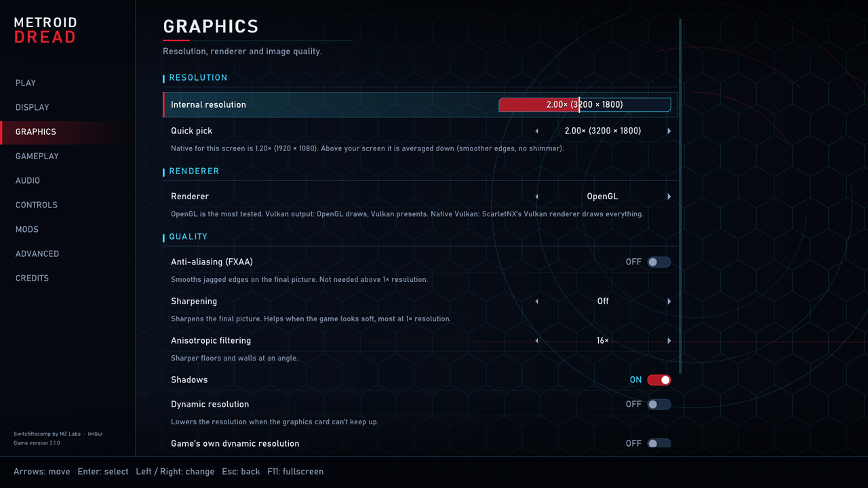Image resolution: width=868 pixels, height=488 pixels.
Task: Click the Anti-aliasing (FXAA) label
Action: [x=212, y=262]
